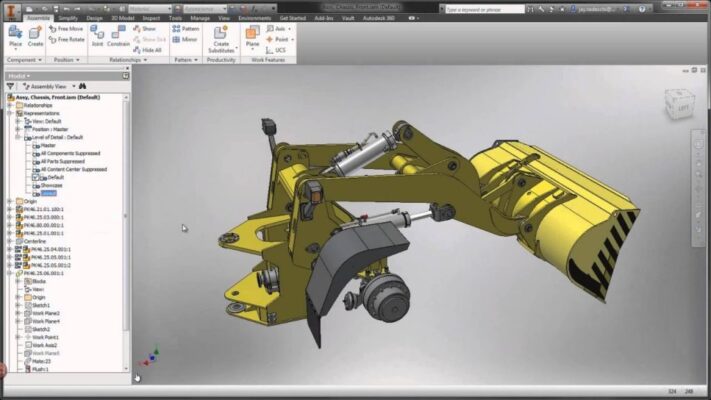This screenshot has height=400, width=711.
Task: Click the Place component tool
Action: 15,36
